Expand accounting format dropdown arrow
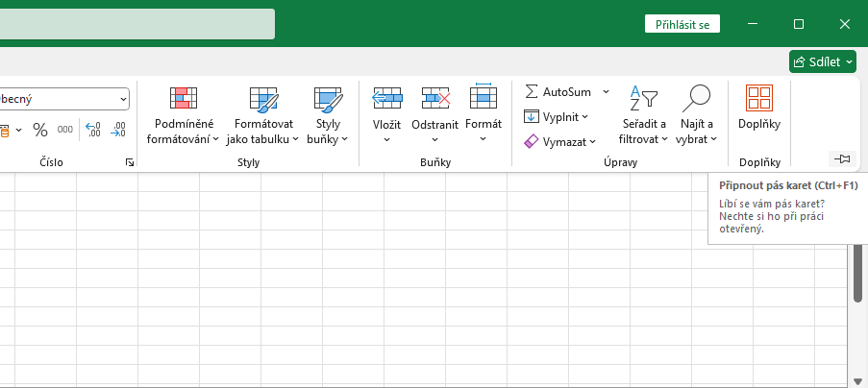 tap(19, 131)
